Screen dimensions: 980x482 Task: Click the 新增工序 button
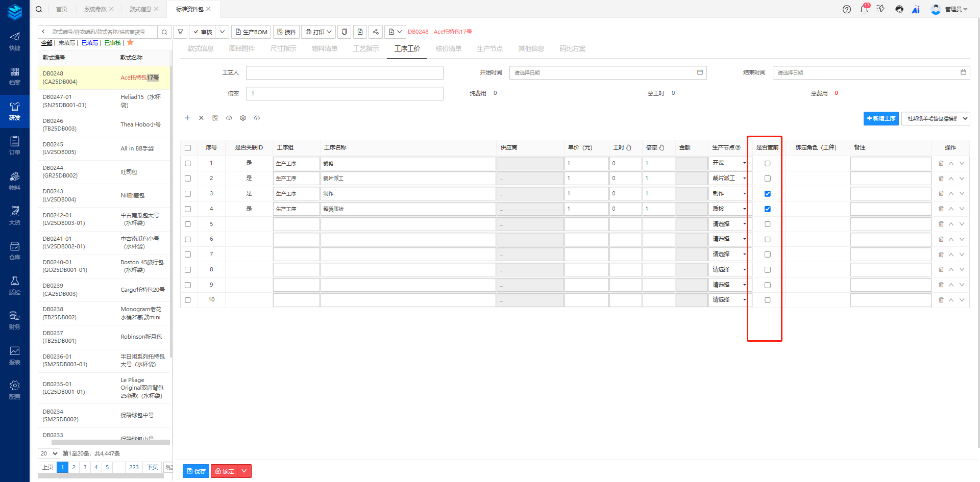click(x=880, y=118)
